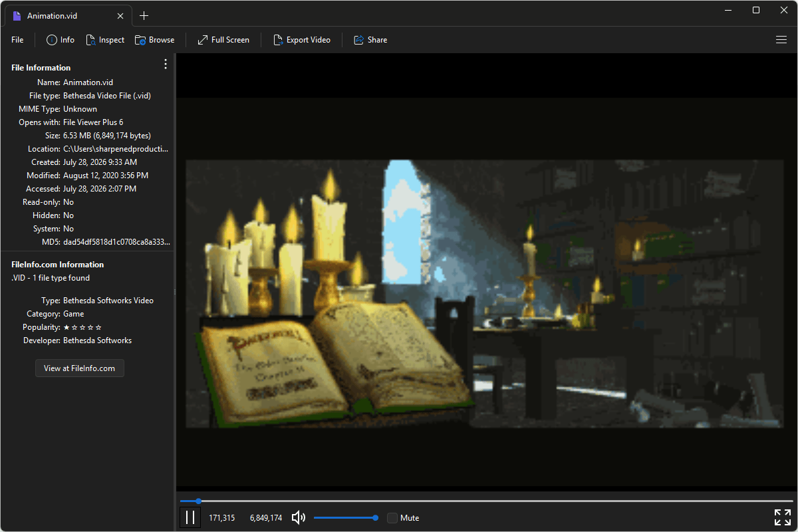Click Developer value Bethesda Softworks
798x532 pixels.
(97, 340)
